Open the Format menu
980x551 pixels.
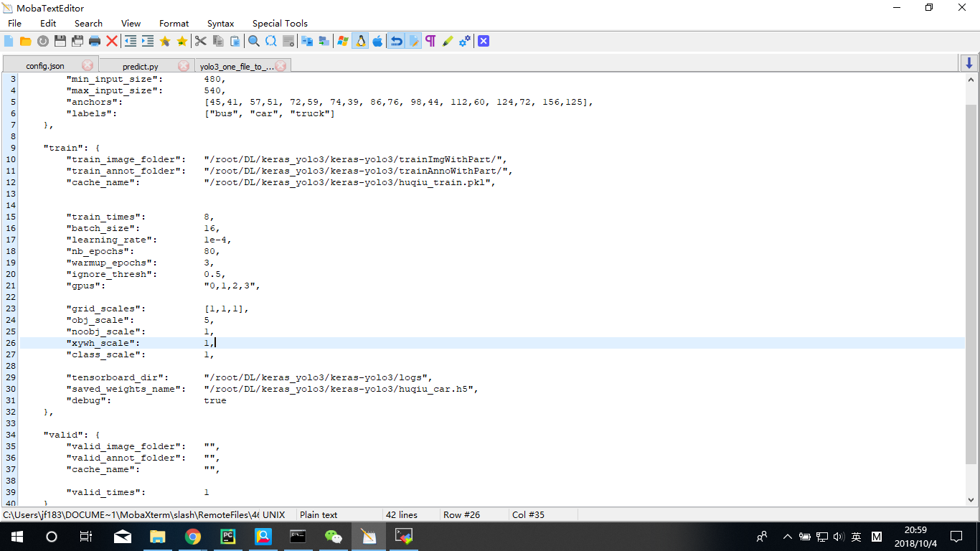(x=174, y=24)
